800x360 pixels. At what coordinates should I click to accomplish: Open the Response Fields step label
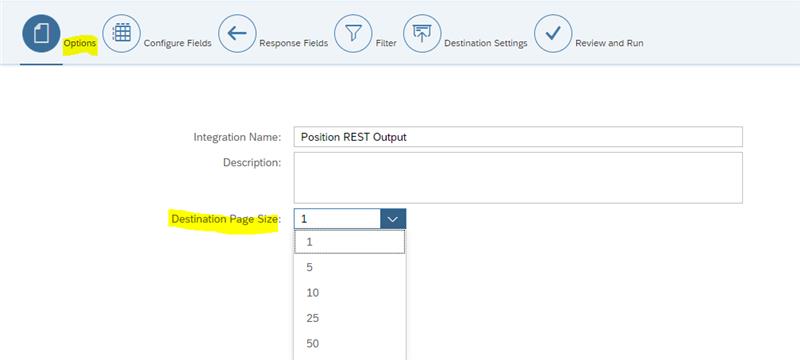[293, 44]
